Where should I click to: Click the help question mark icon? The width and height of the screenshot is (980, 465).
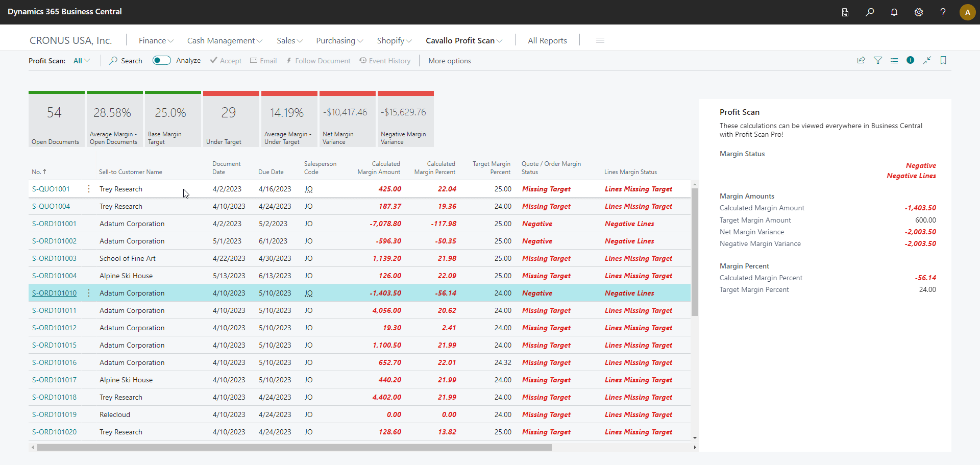(x=943, y=12)
